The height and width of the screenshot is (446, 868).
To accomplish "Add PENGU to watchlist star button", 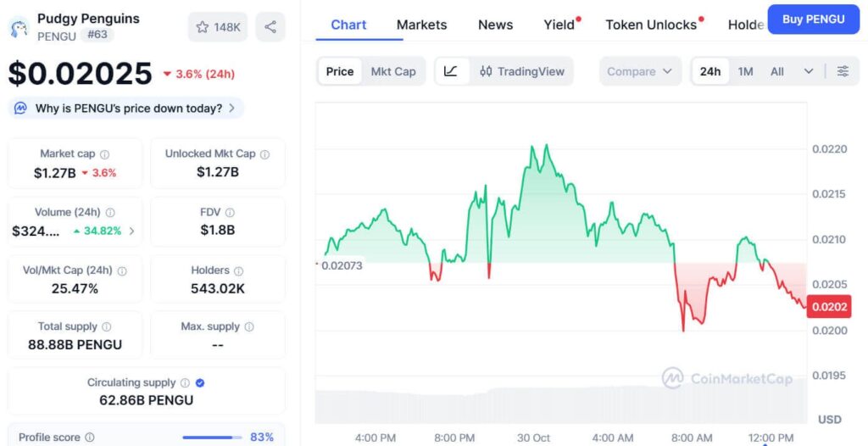I will pos(218,27).
